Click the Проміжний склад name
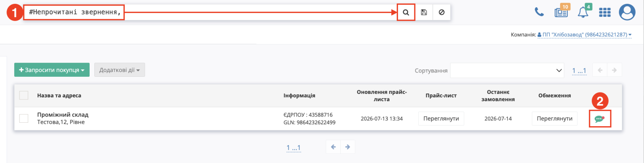Screen dimensions: 644x163 (x=63, y=115)
